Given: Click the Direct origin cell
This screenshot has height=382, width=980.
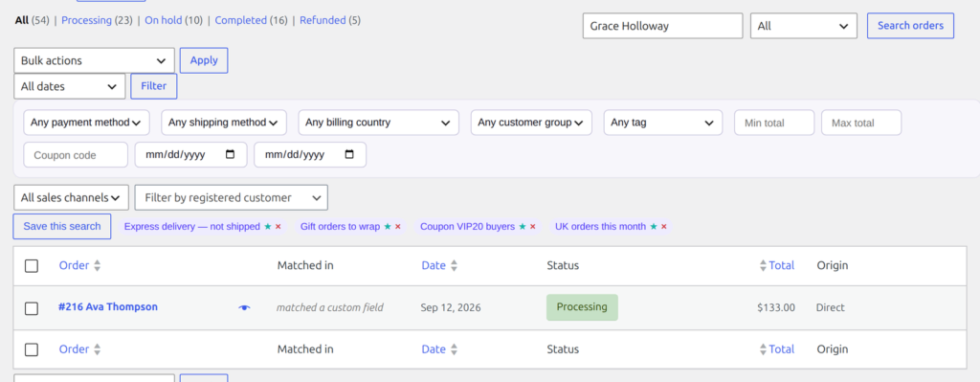Looking at the screenshot, I should (x=830, y=307).
